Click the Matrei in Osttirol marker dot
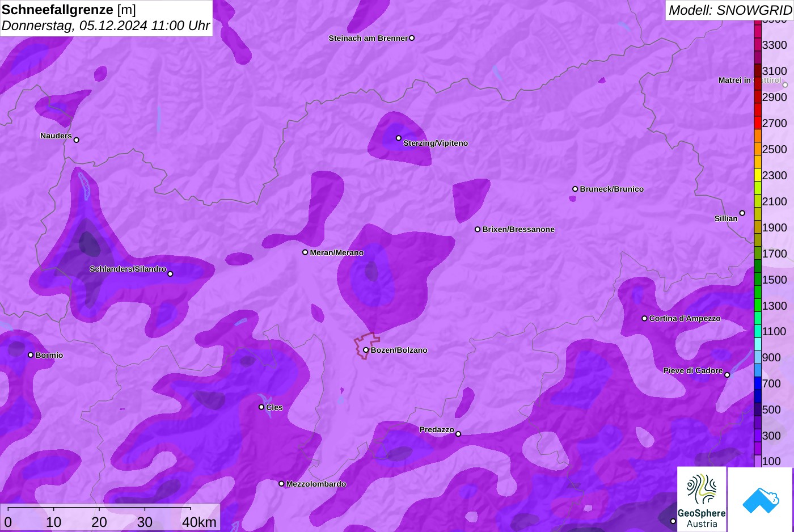This screenshot has width=794, height=532. tap(785, 85)
